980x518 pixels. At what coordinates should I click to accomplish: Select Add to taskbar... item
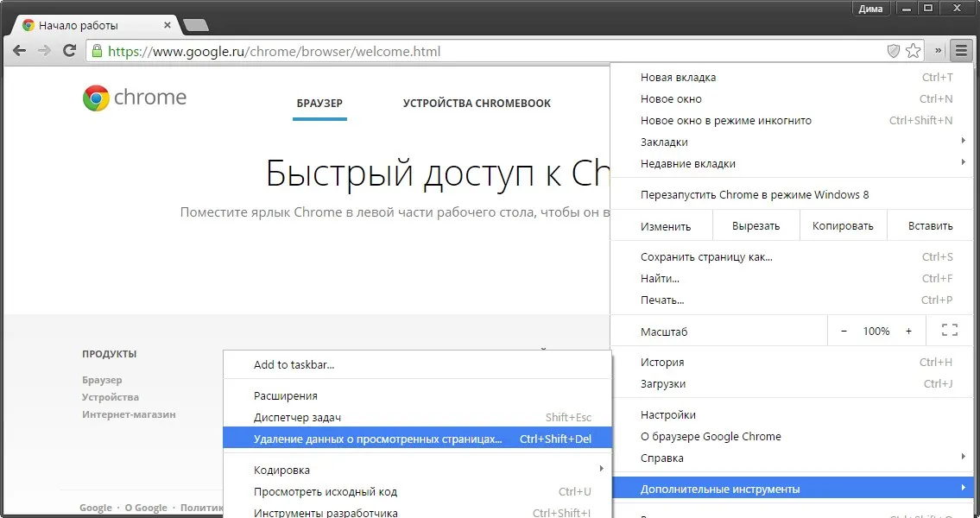point(417,365)
